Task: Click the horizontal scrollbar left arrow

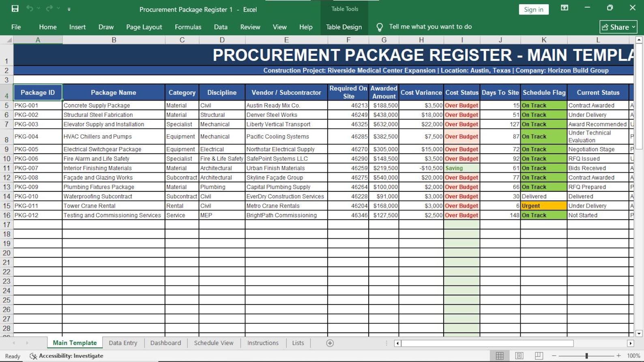Action: [x=397, y=343]
